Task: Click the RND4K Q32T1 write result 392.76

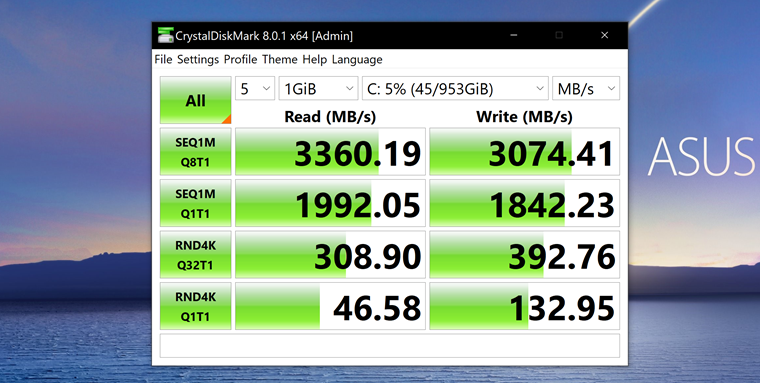Action: click(x=524, y=255)
